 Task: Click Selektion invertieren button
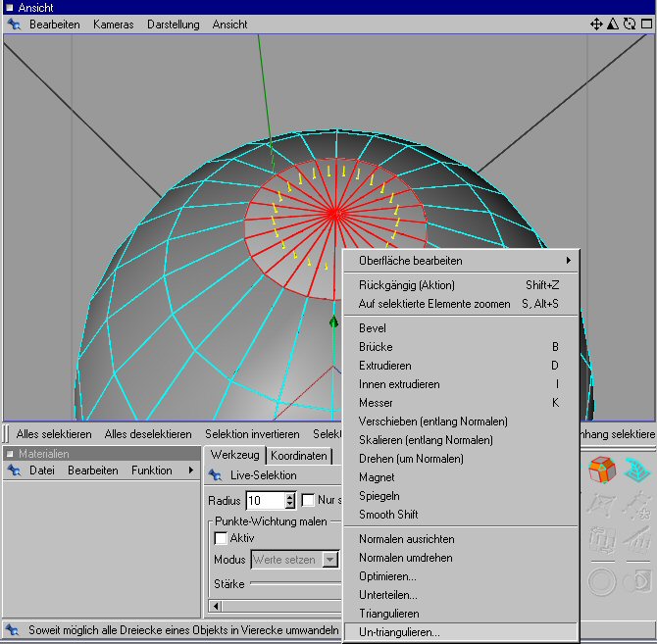[x=253, y=433]
